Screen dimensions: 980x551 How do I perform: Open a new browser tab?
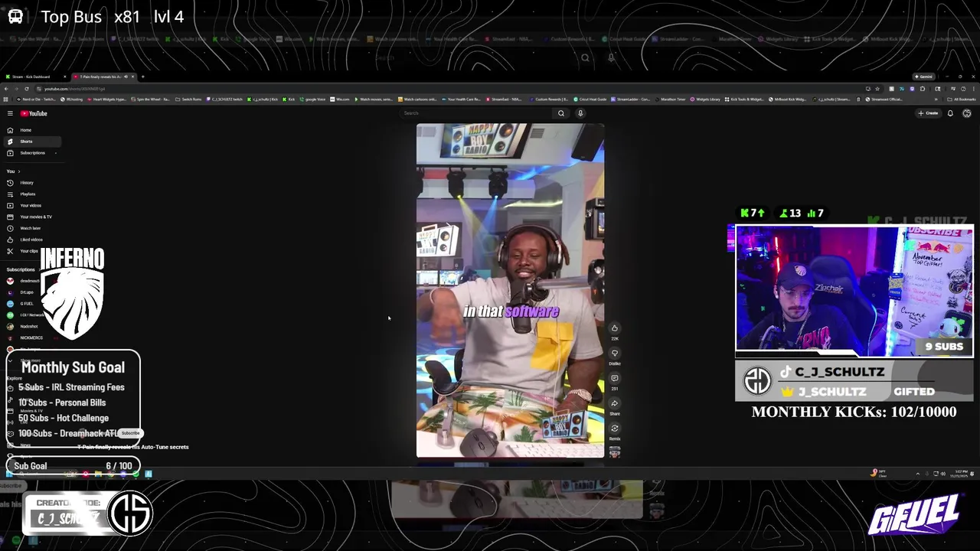[x=142, y=77]
